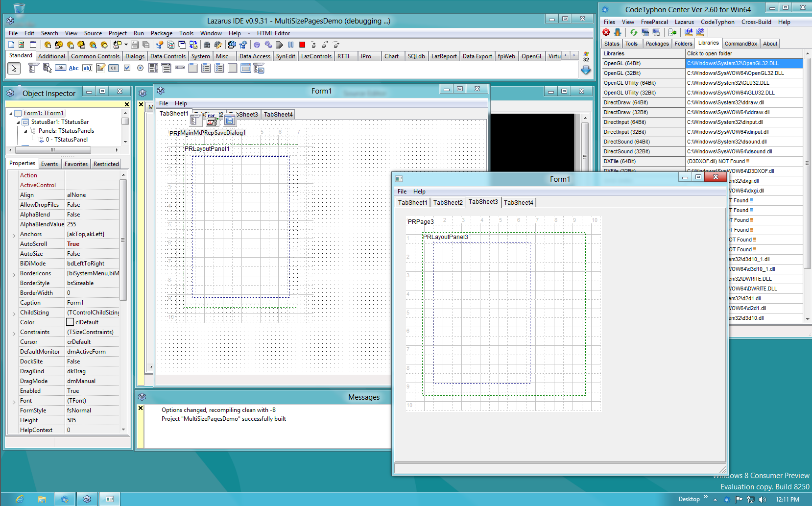Click the component tree horizontal scrollbar

(64, 150)
